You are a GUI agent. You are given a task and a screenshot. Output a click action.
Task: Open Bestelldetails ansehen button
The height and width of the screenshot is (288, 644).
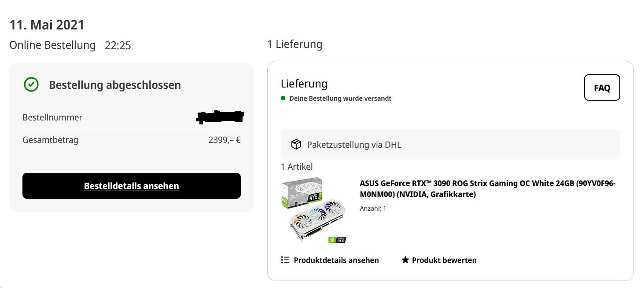click(132, 186)
